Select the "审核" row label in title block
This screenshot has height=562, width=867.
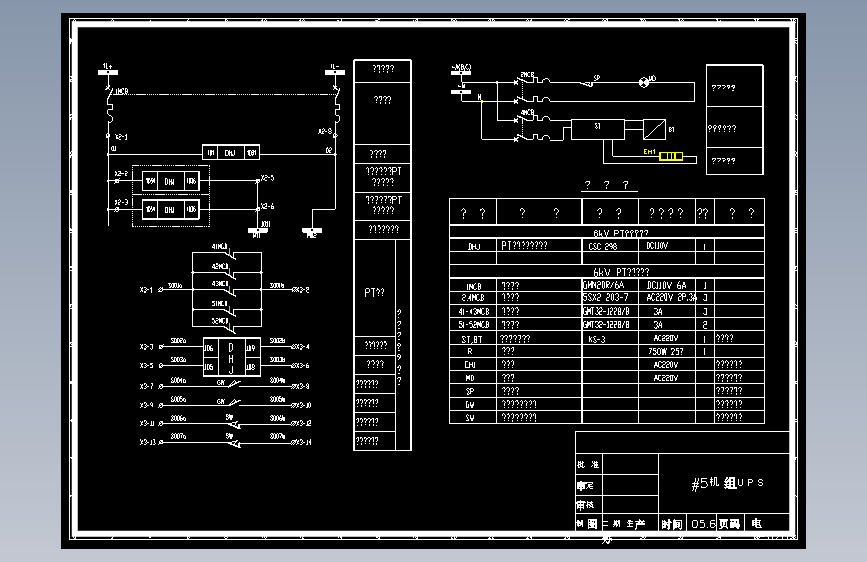pyautogui.click(x=586, y=504)
